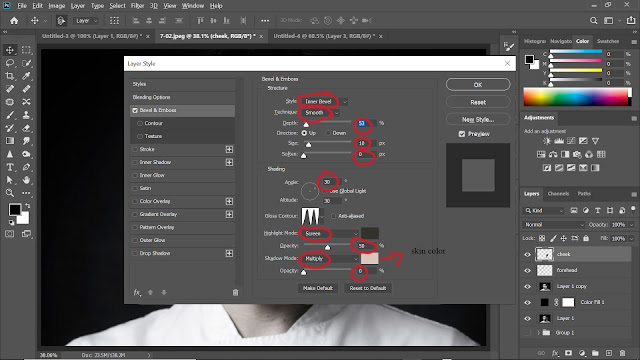The width and height of the screenshot is (640, 360).
Task: Enable the Inner Shadow checkbox
Action: point(135,162)
